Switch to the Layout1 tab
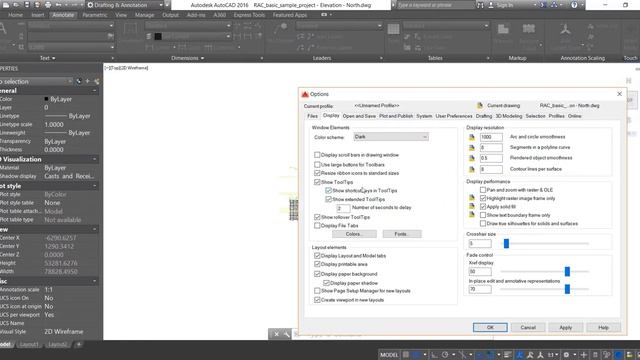Viewport: 640px width, 360px height. 29,344
